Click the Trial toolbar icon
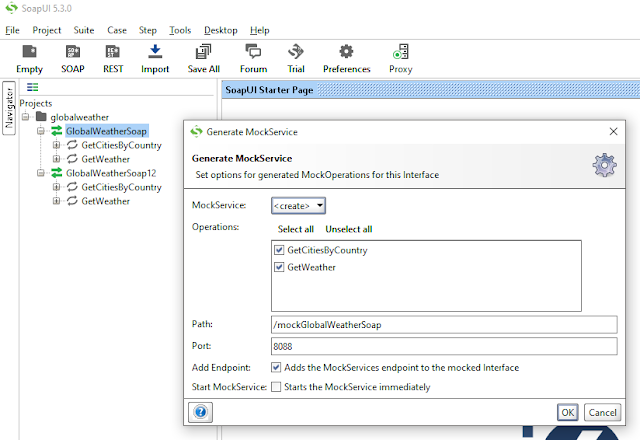 296,51
